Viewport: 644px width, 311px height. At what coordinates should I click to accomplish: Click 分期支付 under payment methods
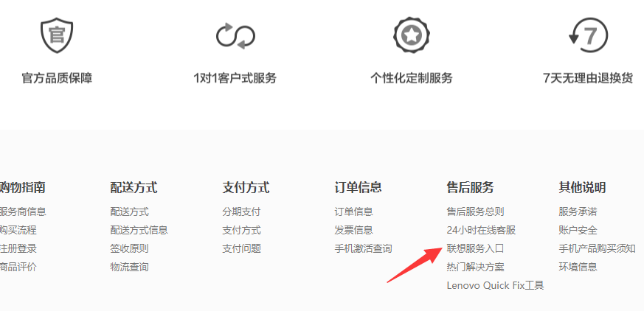pyautogui.click(x=241, y=212)
